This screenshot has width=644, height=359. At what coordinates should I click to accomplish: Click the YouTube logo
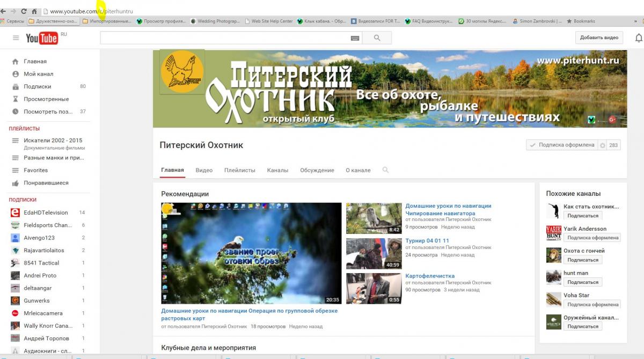click(x=41, y=38)
